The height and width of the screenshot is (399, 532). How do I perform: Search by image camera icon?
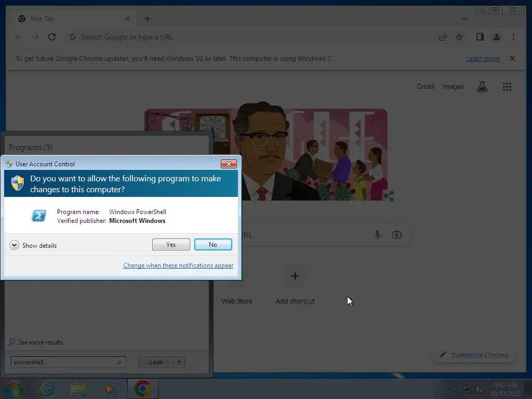tap(396, 234)
